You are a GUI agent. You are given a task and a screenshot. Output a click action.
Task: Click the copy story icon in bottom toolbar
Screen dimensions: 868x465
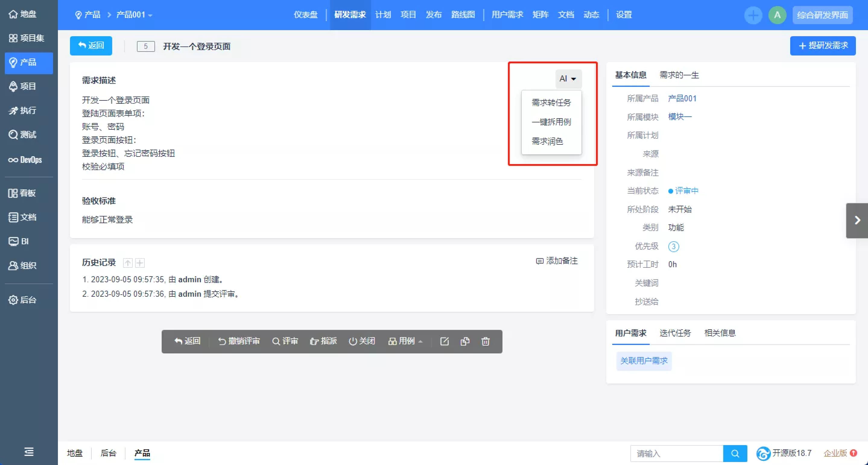point(465,341)
